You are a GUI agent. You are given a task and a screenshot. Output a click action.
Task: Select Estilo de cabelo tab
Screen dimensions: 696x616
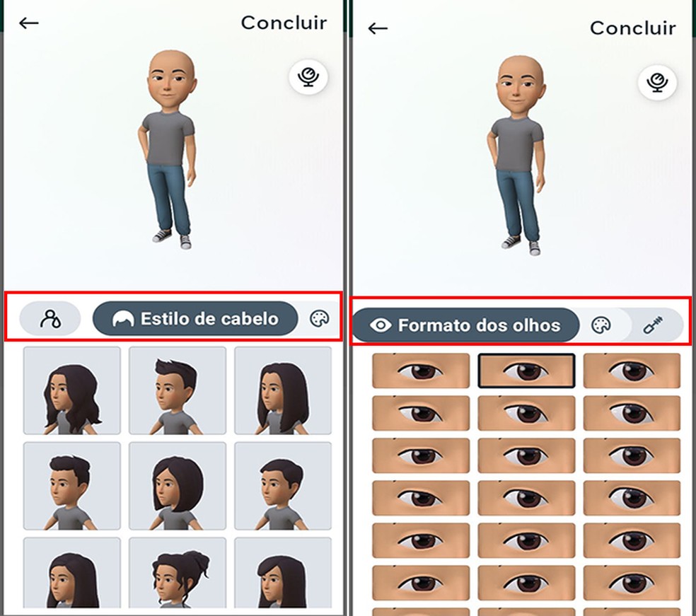coord(195,318)
